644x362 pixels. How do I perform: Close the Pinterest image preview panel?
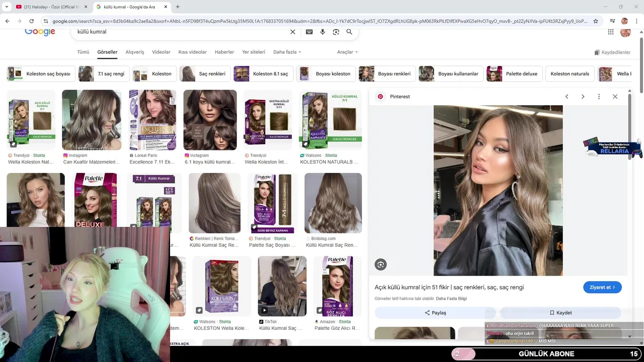(x=615, y=97)
